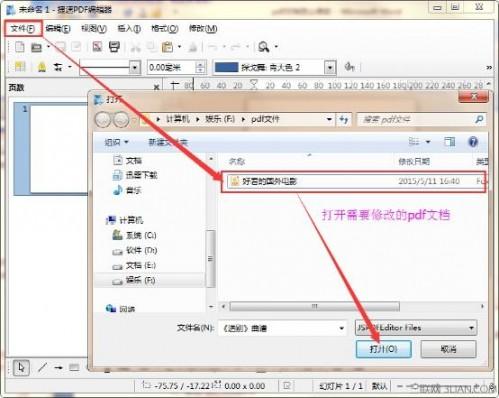Open the 格式(O) menu
This screenshot has height=398, width=499.
[165, 29]
